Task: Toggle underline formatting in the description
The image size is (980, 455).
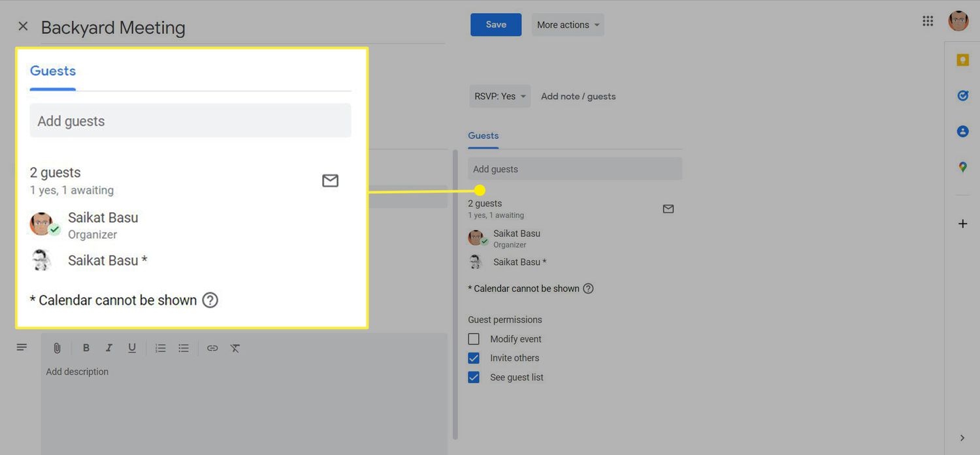Action: coord(132,348)
